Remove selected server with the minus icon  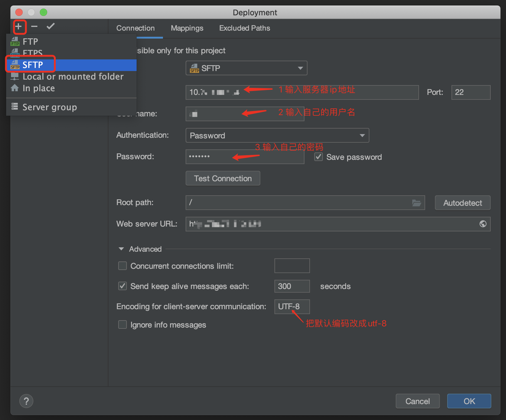34,26
